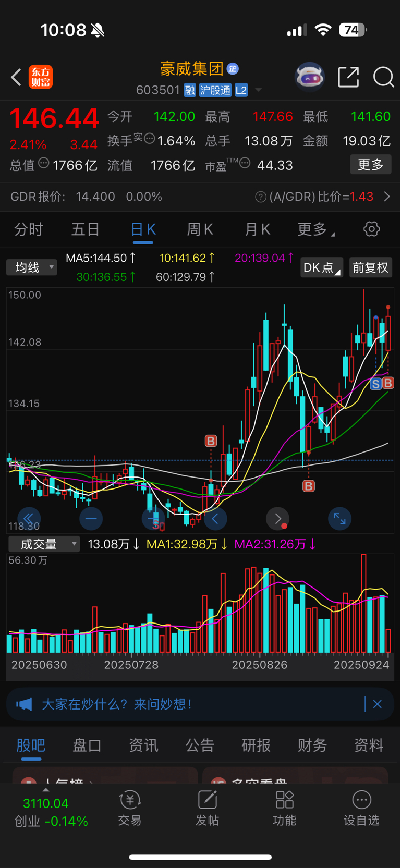Tap the MA5:144.50 indicator value

pyautogui.click(x=101, y=258)
